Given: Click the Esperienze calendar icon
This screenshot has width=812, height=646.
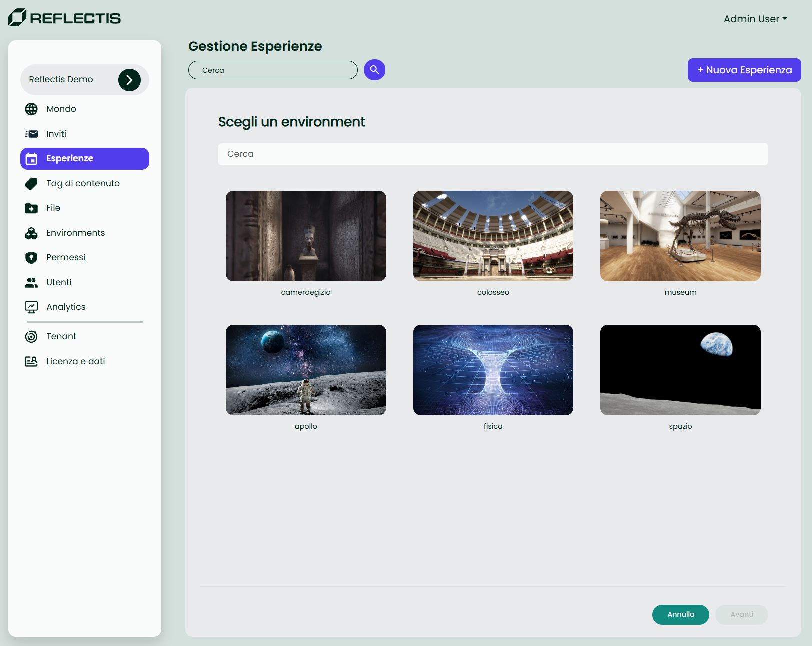Looking at the screenshot, I should [32, 158].
